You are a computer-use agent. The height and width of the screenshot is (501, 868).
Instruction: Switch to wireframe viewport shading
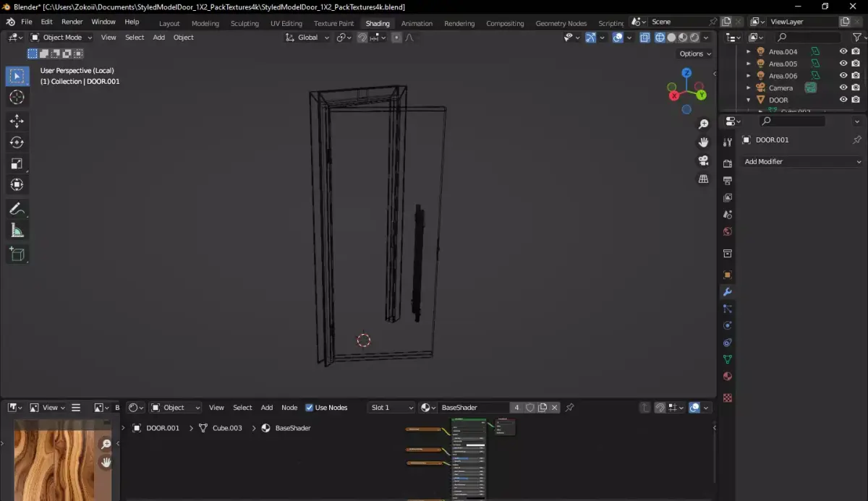pyautogui.click(x=660, y=38)
